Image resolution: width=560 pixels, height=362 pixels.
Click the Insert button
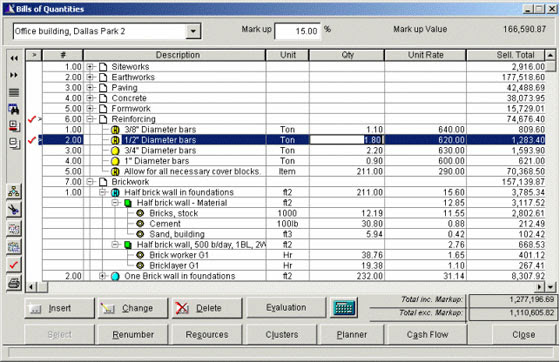60,308
